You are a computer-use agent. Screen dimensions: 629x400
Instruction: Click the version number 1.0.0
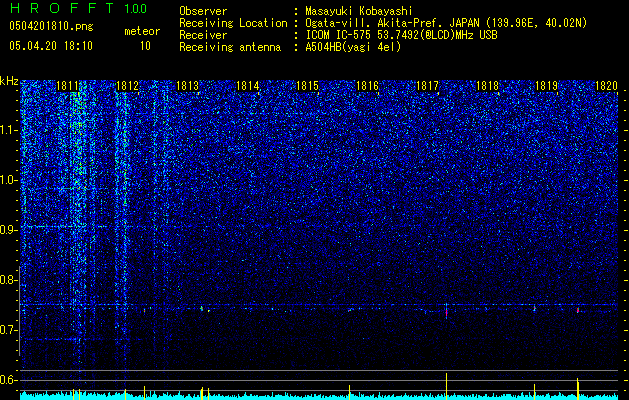pos(136,8)
